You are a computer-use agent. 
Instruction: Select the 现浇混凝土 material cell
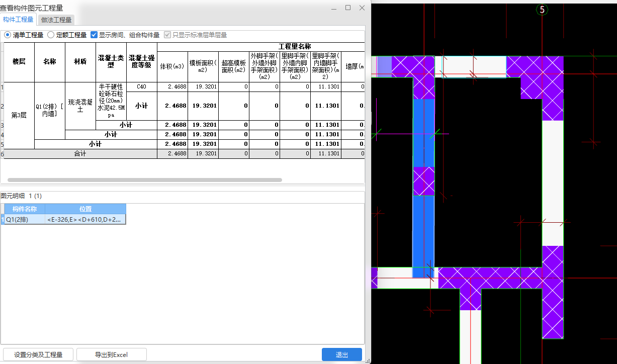[x=80, y=106]
